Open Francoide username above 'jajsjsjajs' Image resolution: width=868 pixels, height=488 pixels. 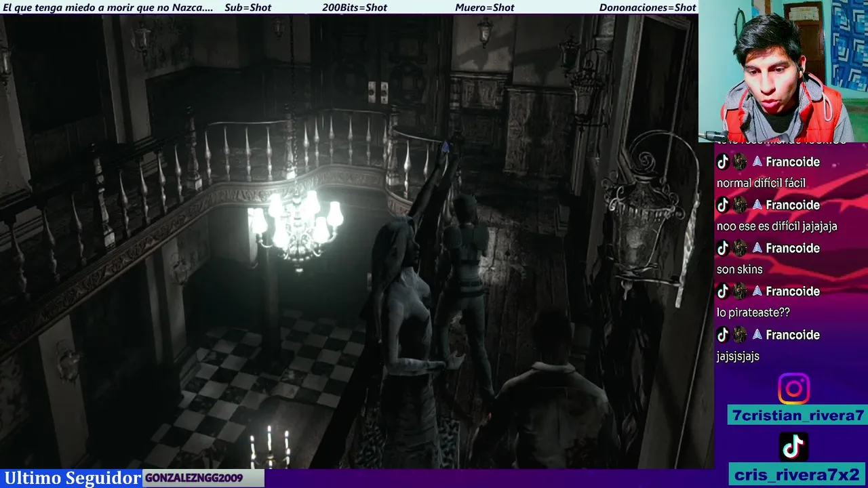click(x=793, y=335)
